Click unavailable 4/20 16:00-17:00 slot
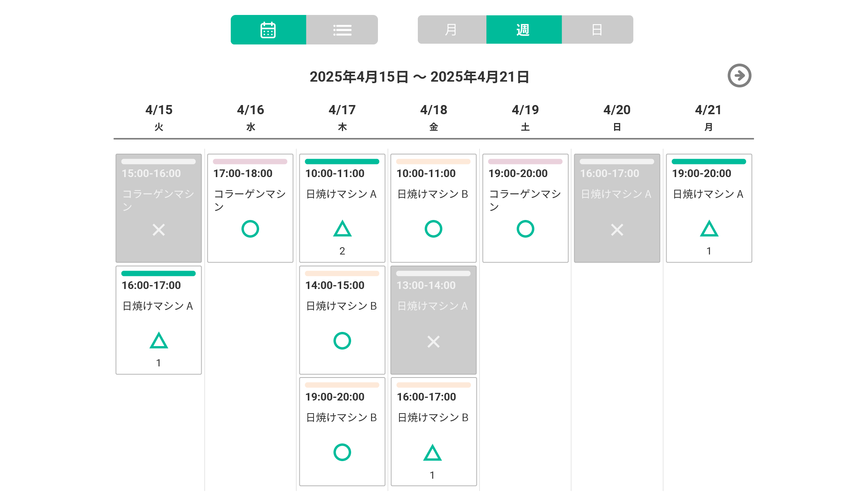This screenshot has width=859, height=504. click(x=617, y=208)
